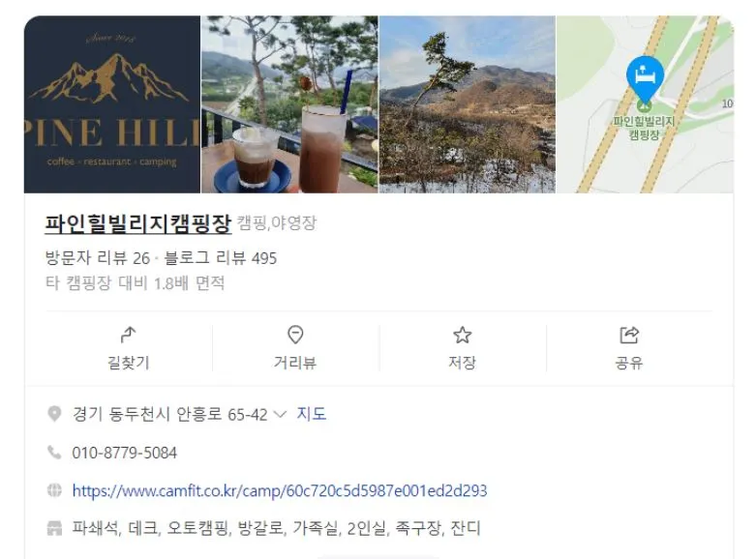Open the 지도 map link

tap(312, 414)
